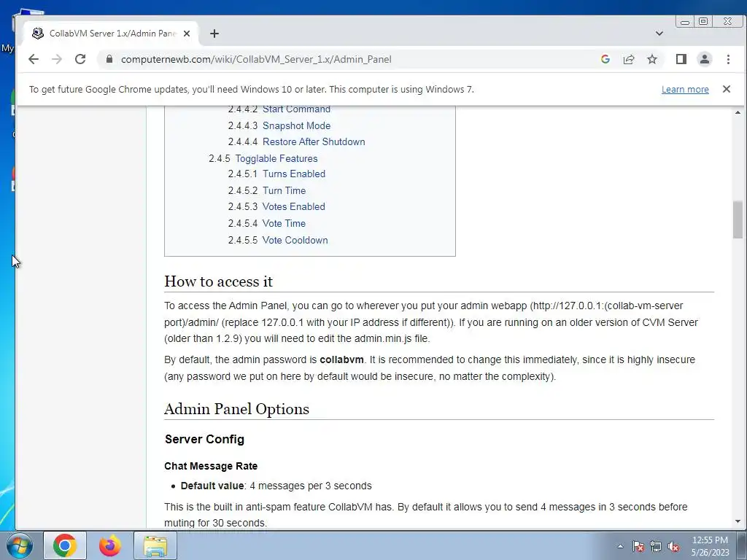Click the muted volume tray icon
Image resolution: width=747 pixels, height=560 pixels.
673,546
